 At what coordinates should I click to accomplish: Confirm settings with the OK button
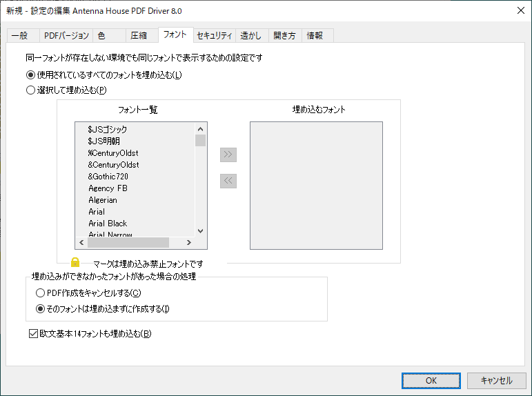pos(431,380)
